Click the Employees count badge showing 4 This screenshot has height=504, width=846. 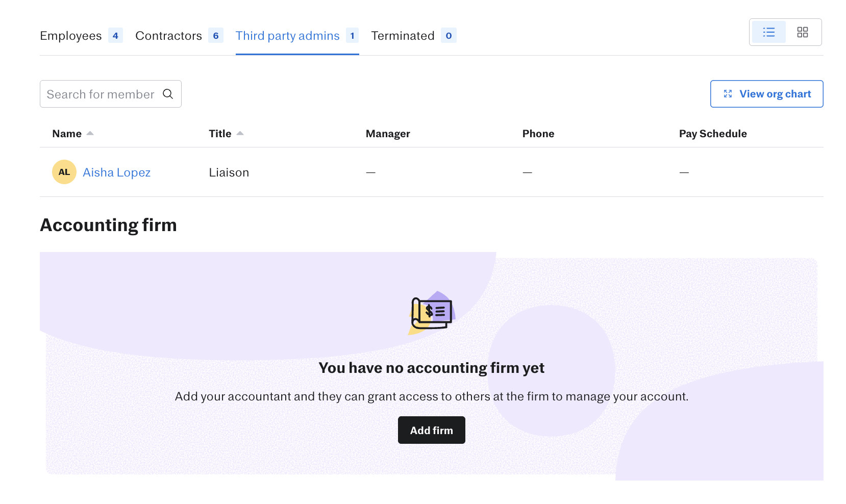(x=115, y=36)
